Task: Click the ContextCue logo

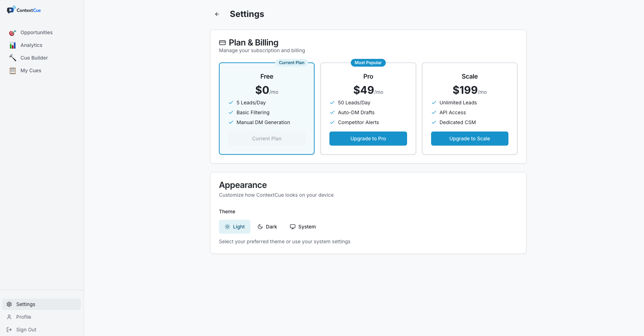Action: [24, 10]
